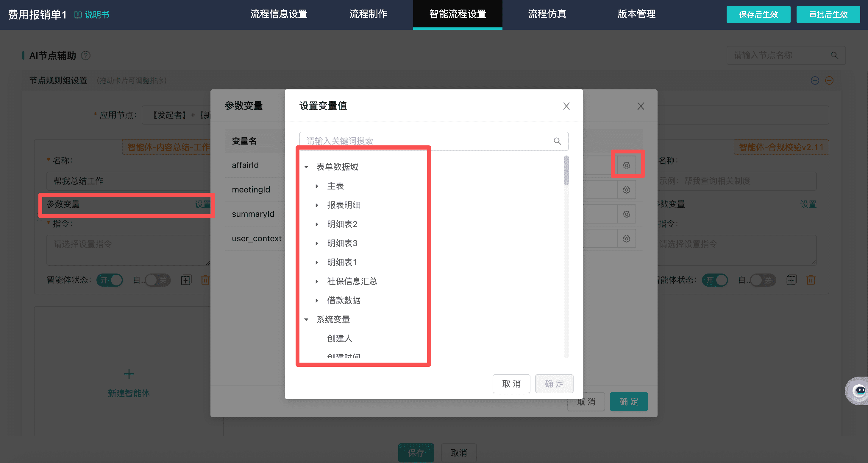Click the 智能体-合规校验v2.11 tag

pos(781,147)
